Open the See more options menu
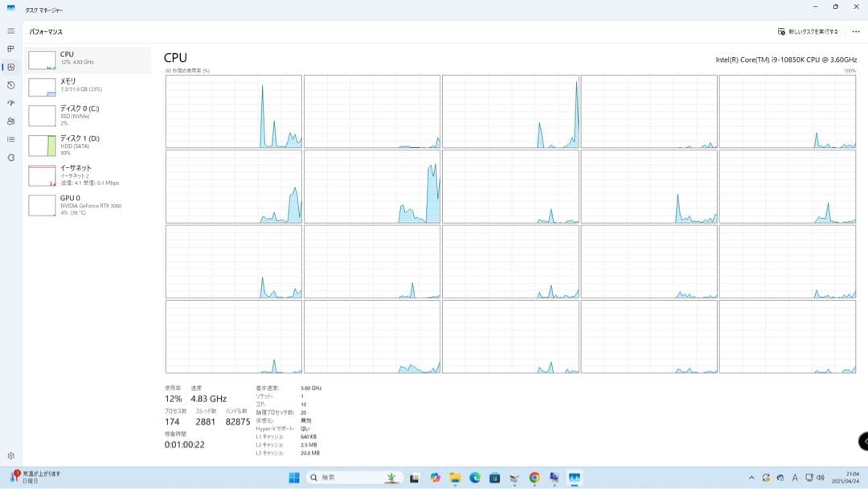 point(854,31)
